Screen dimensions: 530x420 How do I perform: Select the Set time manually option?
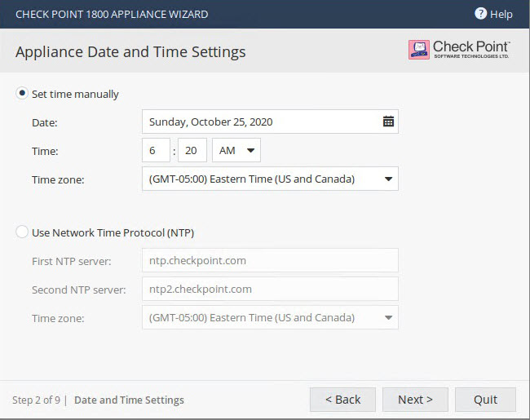(x=22, y=93)
